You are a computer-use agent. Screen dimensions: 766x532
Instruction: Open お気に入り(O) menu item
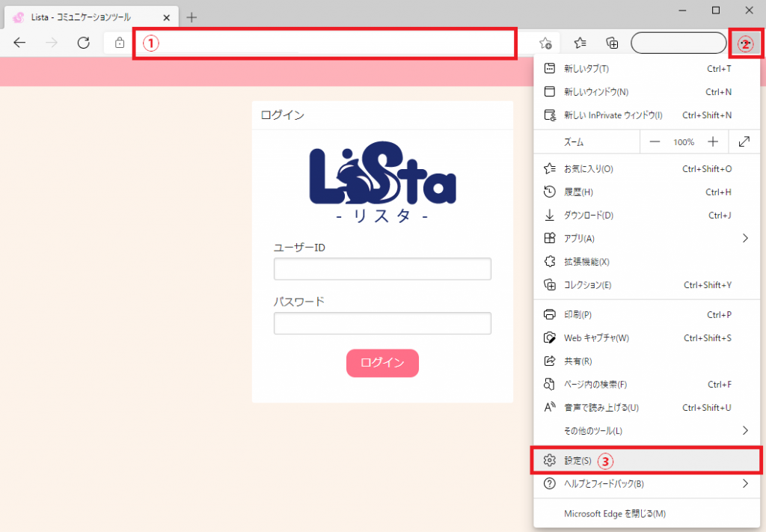[x=646, y=169]
